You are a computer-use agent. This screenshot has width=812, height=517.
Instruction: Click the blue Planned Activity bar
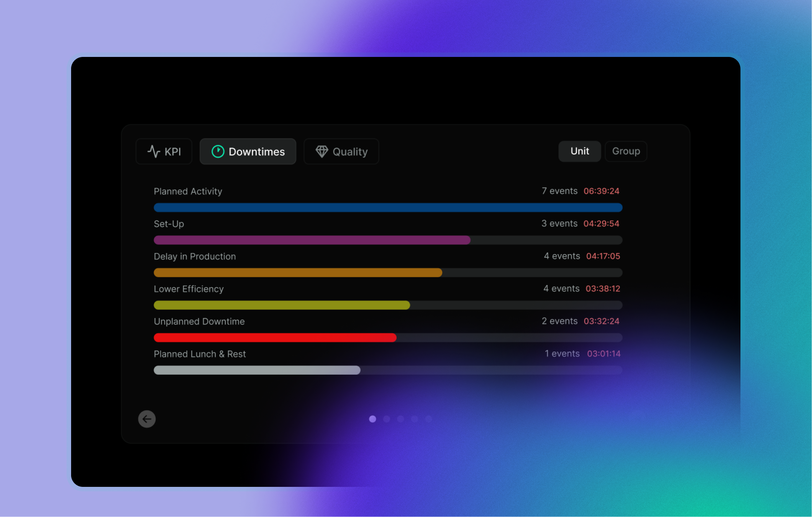(x=388, y=208)
